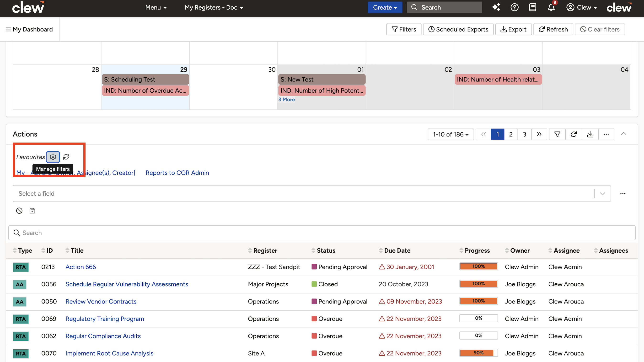644x362 pixels.
Task: Open notifications bell with 9 badge
Action: (x=552, y=7)
